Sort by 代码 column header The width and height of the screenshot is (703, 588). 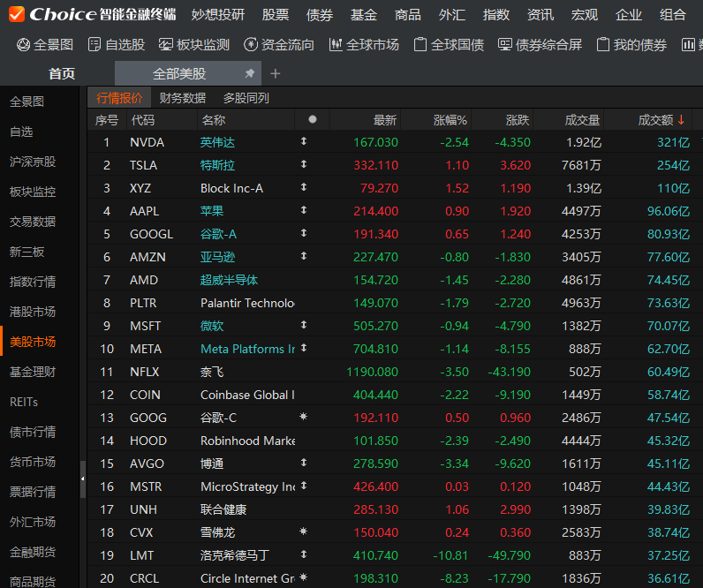tap(143, 120)
